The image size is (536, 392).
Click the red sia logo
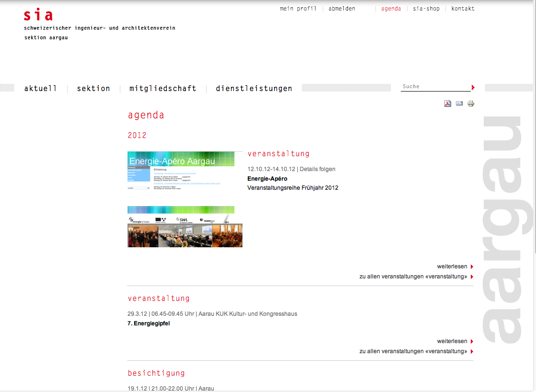point(38,15)
